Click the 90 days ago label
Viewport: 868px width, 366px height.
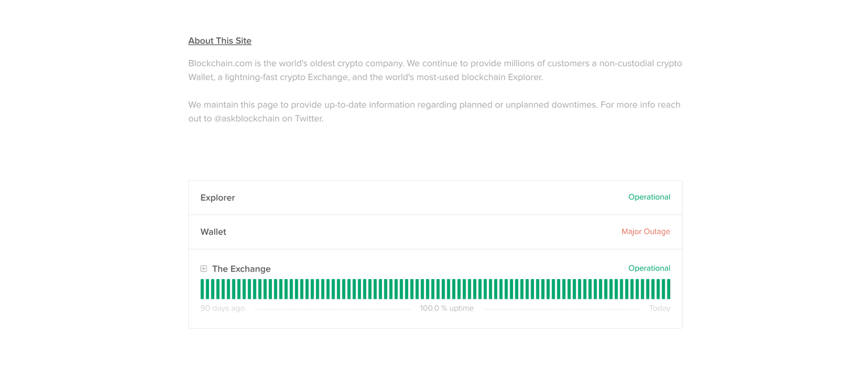tap(223, 308)
